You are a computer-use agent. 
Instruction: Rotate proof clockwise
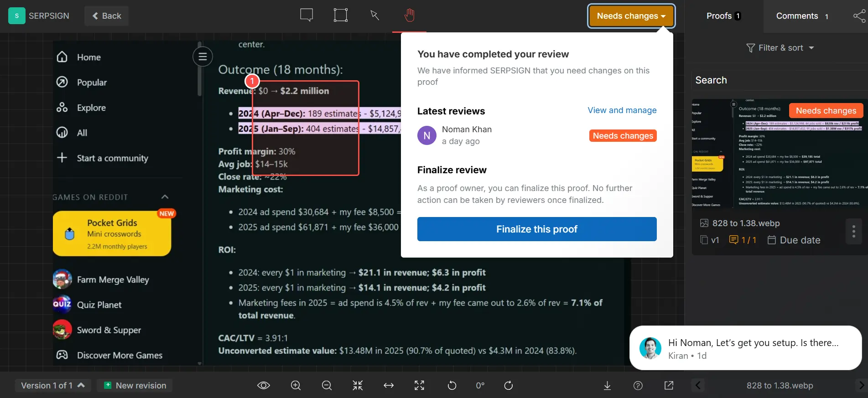point(509,385)
